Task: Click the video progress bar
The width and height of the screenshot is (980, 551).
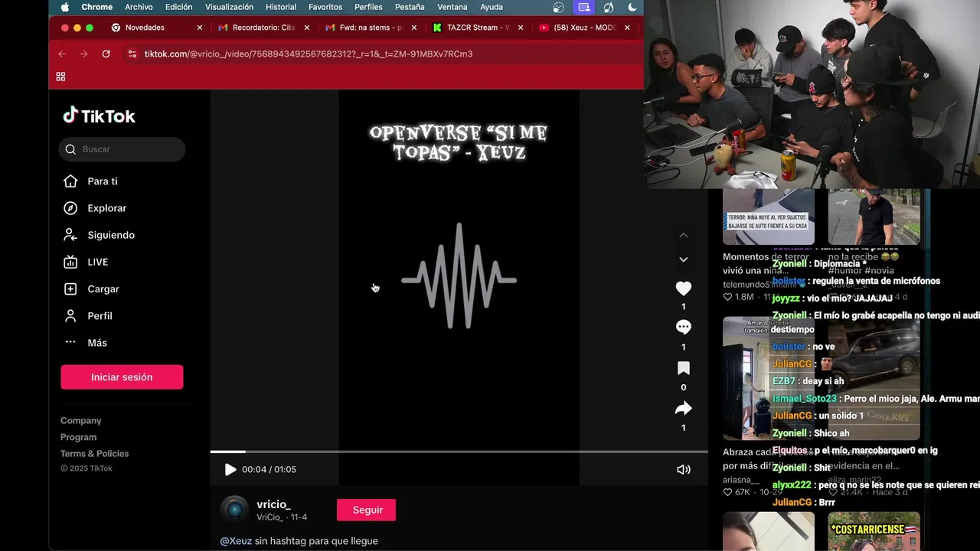Action: pyautogui.click(x=459, y=452)
